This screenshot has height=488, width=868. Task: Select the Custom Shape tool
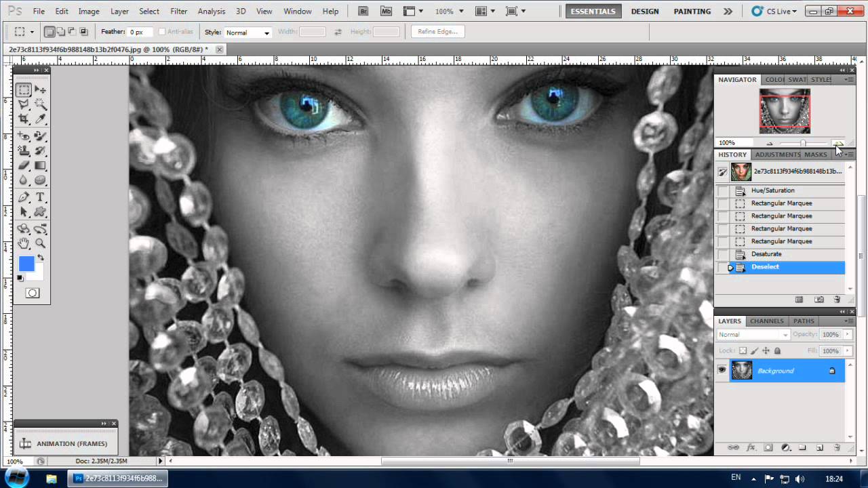click(41, 212)
